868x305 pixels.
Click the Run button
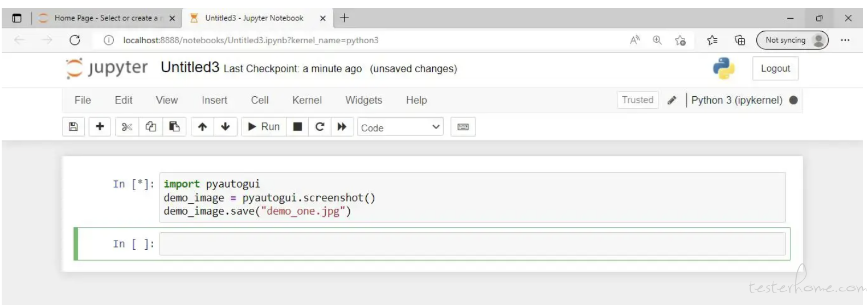(x=263, y=127)
